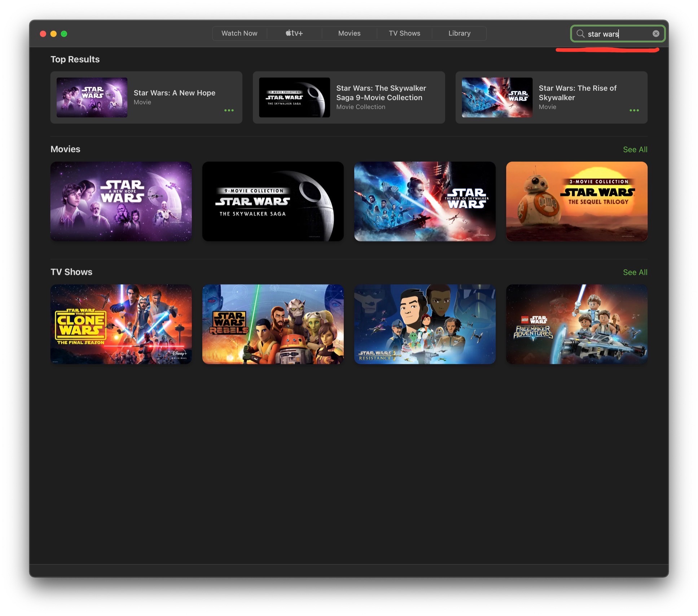See all Movies results
The image size is (698, 616).
tap(635, 149)
